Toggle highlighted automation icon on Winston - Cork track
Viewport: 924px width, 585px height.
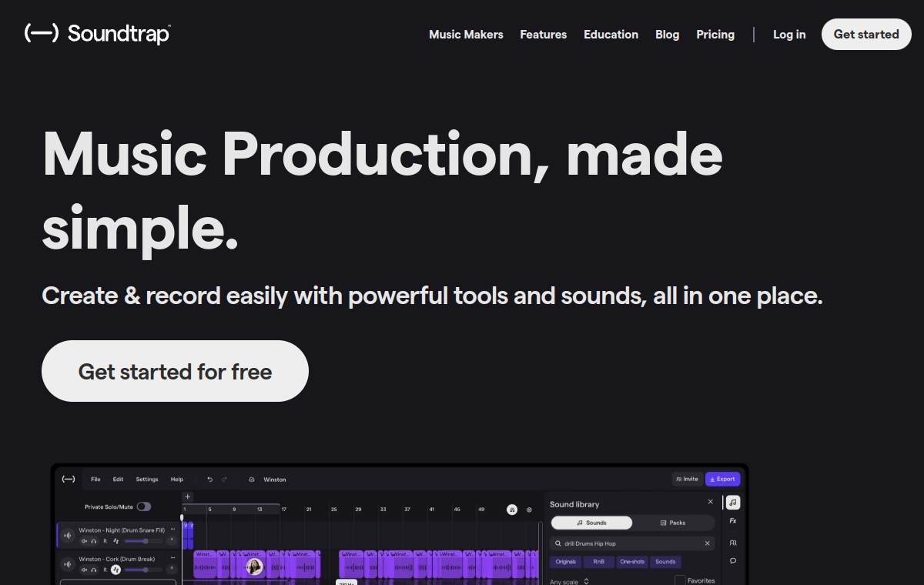point(116,570)
